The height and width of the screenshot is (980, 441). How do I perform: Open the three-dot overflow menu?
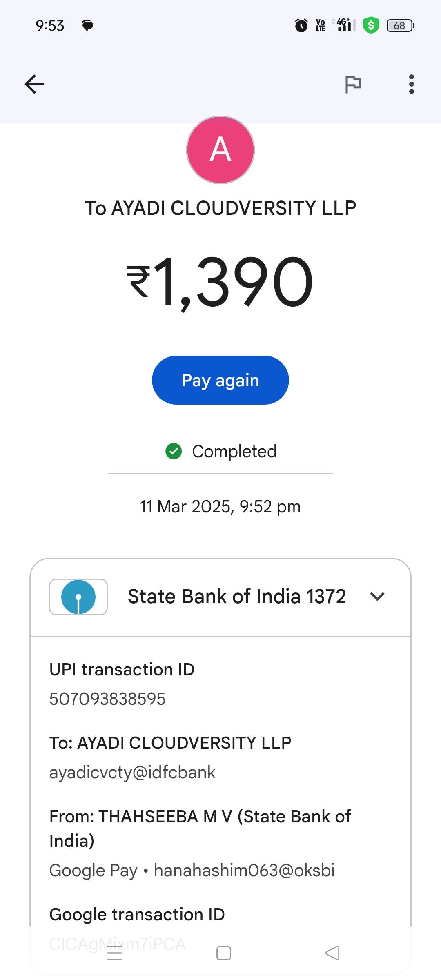411,84
